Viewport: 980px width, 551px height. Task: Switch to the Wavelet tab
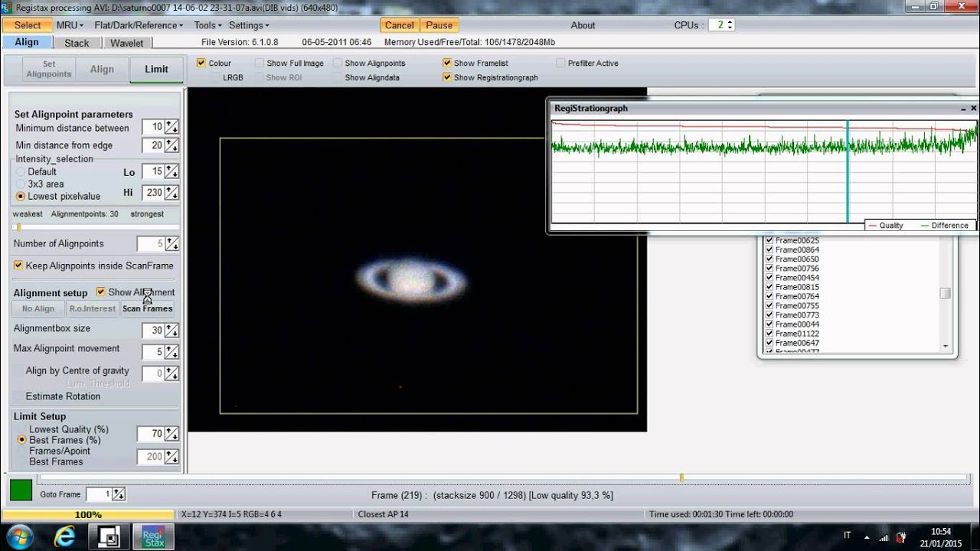coord(127,43)
